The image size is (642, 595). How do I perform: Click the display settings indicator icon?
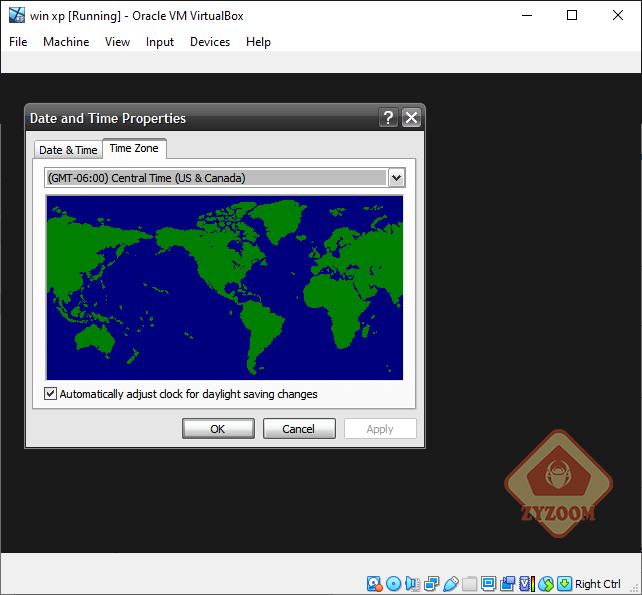coord(488,583)
